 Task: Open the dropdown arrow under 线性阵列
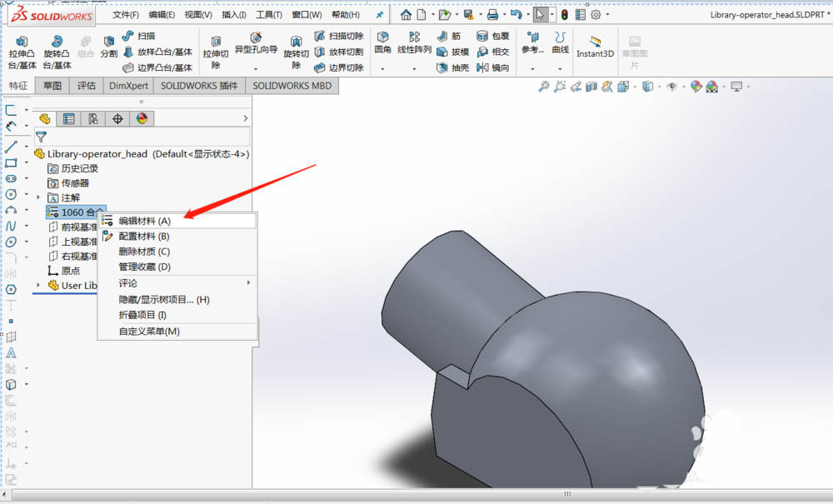pyautogui.click(x=414, y=69)
